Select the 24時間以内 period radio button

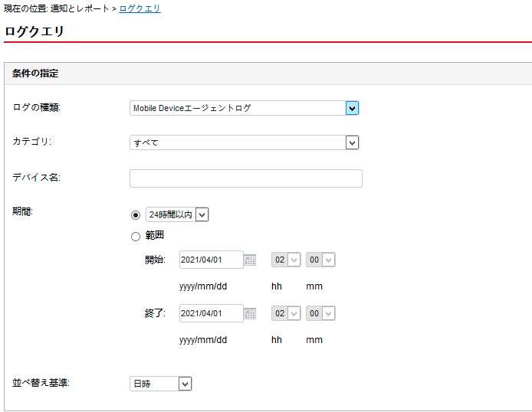click(136, 215)
